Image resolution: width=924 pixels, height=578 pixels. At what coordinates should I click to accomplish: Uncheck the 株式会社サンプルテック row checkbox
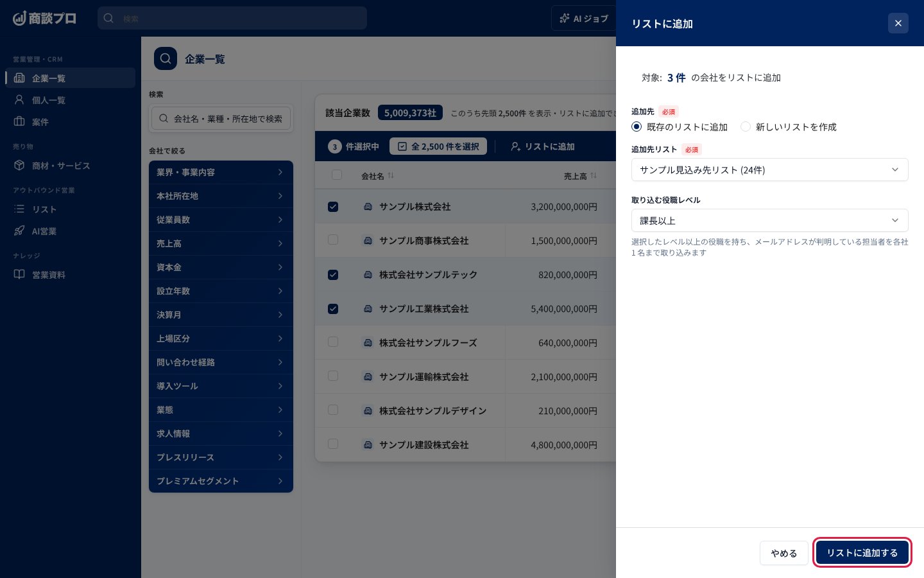333,274
